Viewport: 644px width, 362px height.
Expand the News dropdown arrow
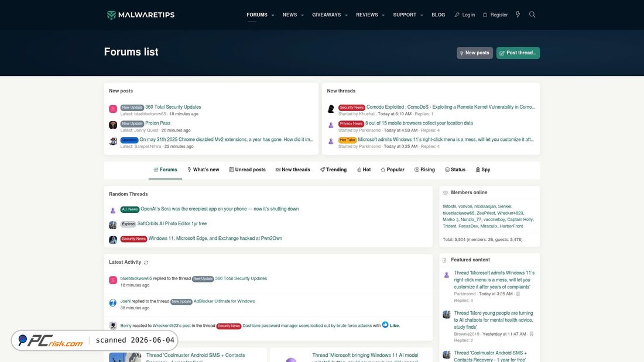pyautogui.click(x=302, y=15)
